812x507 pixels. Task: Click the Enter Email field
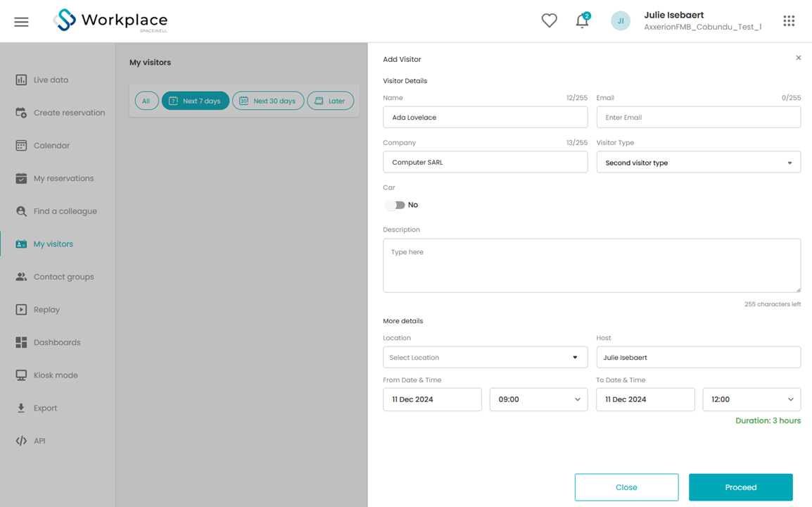tap(699, 117)
